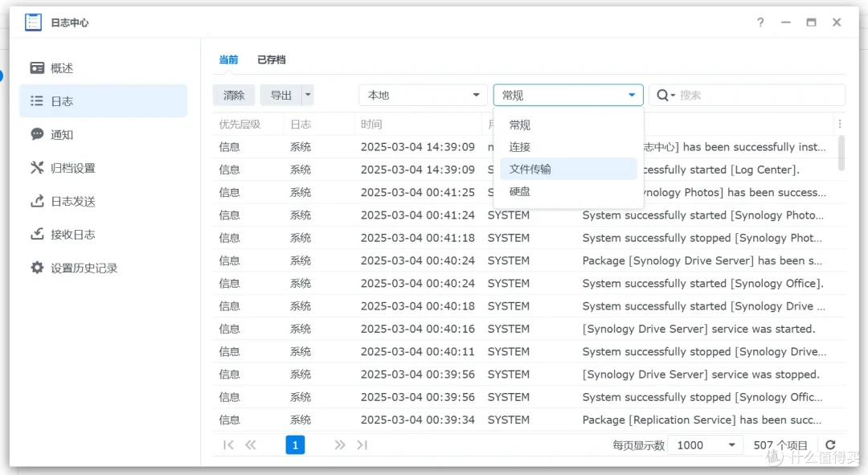The height and width of the screenshot is (475, 868).
Task: Open 接收日志 log receiving page
Action: pos(103,234)
